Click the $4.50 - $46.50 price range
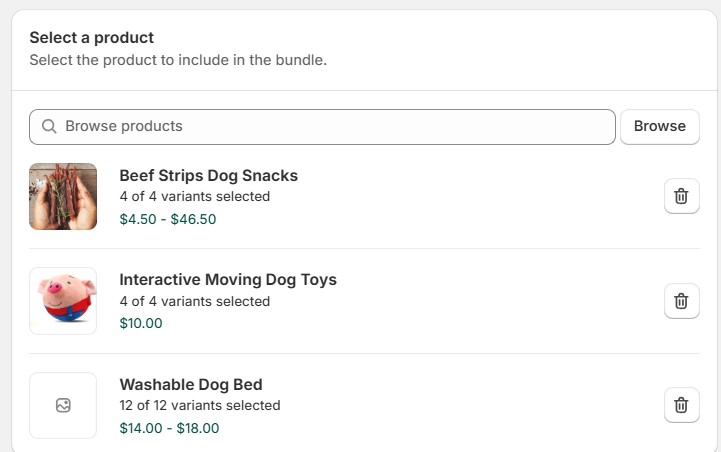 click(168, 219)
